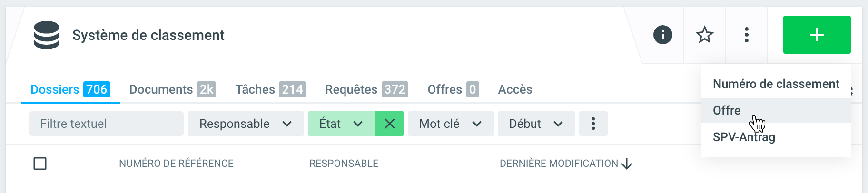Clear the État filter with X
This screenshot has height=193, width=868.
(x=390, y=124)
